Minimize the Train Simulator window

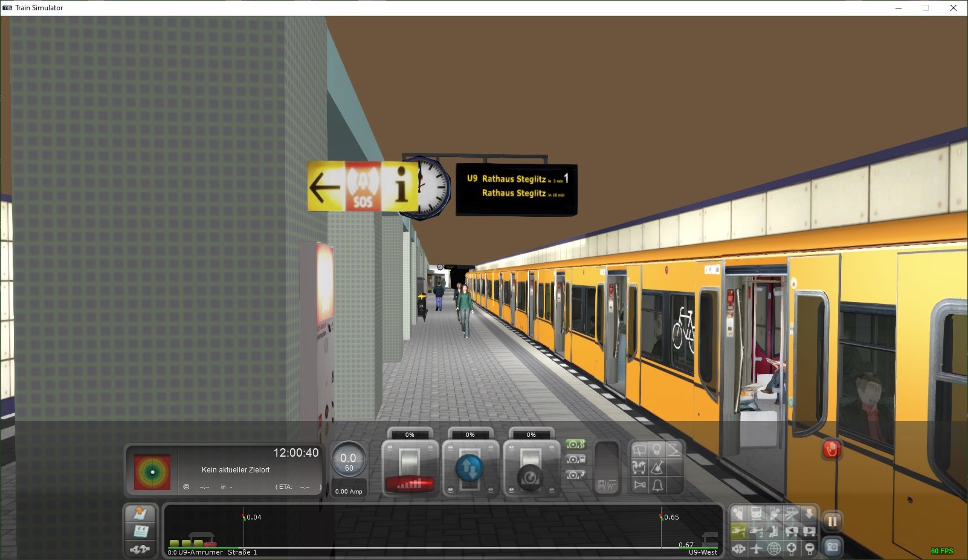pos(898,8)
